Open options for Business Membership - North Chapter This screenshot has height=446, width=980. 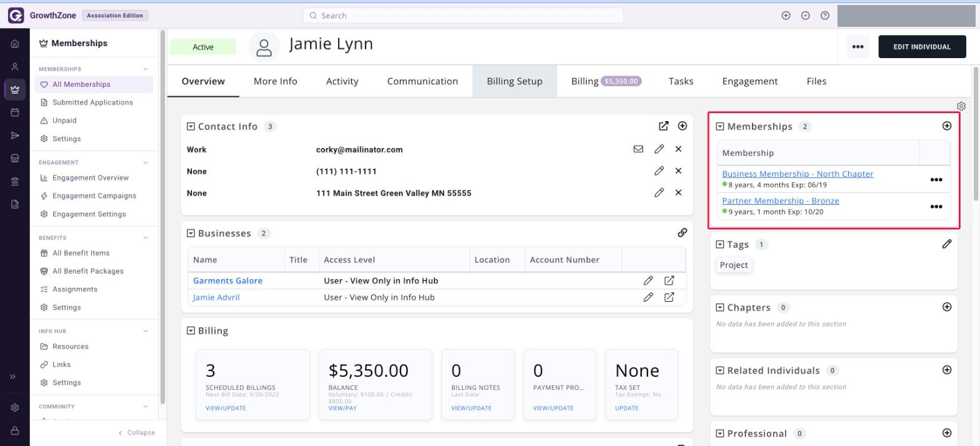click(x=936, y=180)
